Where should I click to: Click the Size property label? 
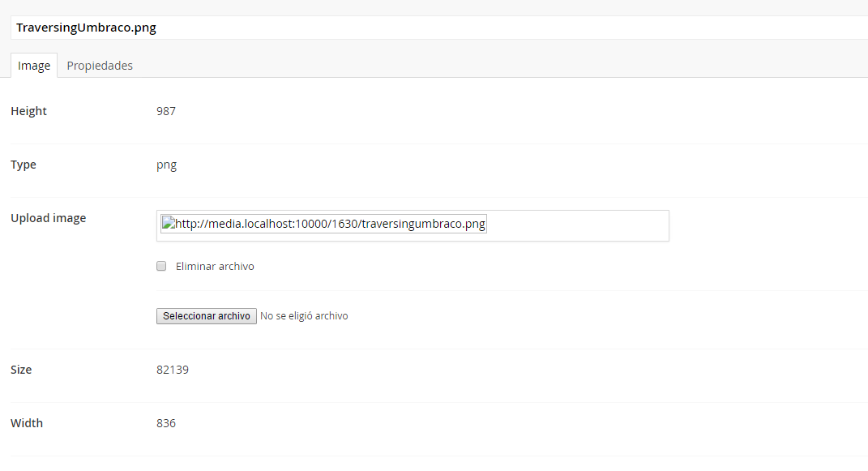click(x=21, y=370)
